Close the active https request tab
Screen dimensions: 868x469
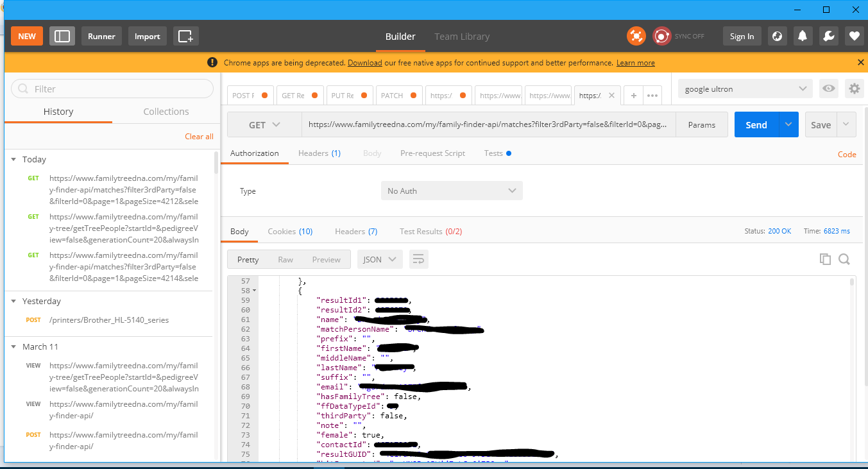point(611,96)
